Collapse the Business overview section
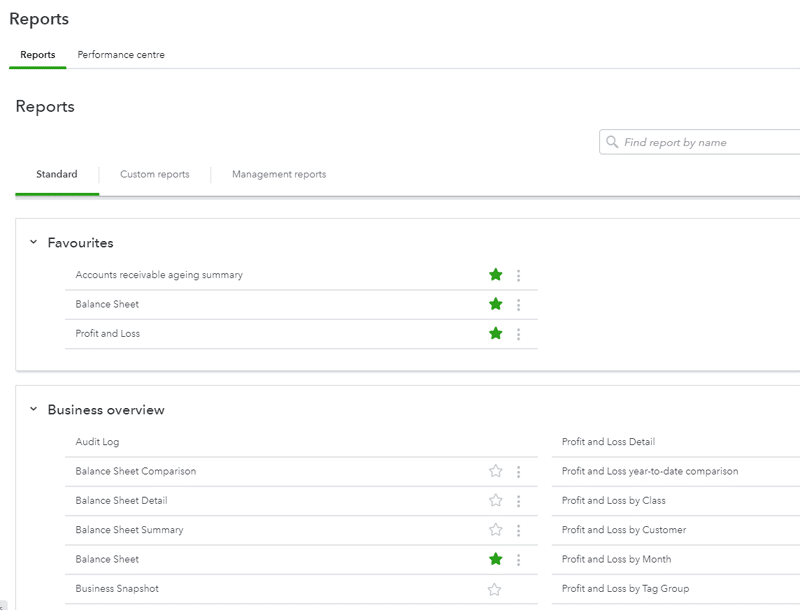Viewport: 800px width, 610px height. click(33, 409)
